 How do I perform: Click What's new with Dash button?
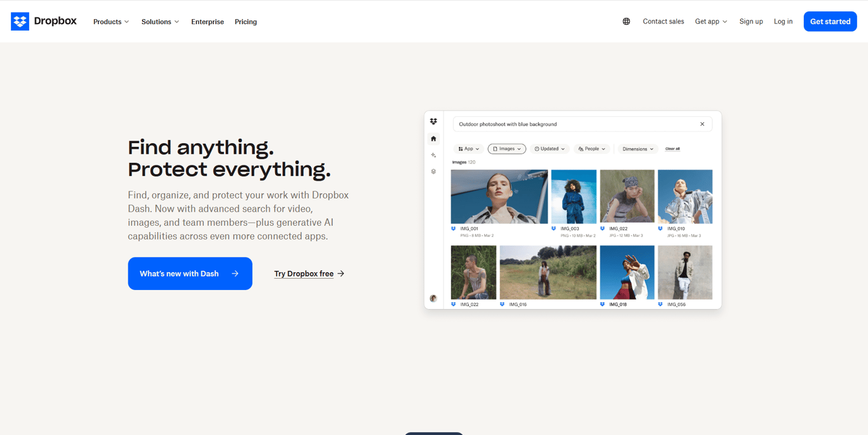[190, 273]
